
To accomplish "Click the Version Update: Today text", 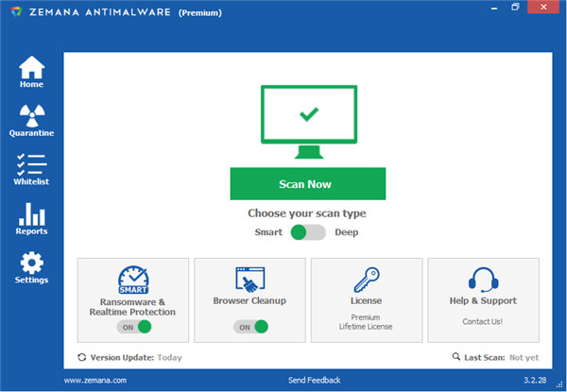I will click(136, 358).
